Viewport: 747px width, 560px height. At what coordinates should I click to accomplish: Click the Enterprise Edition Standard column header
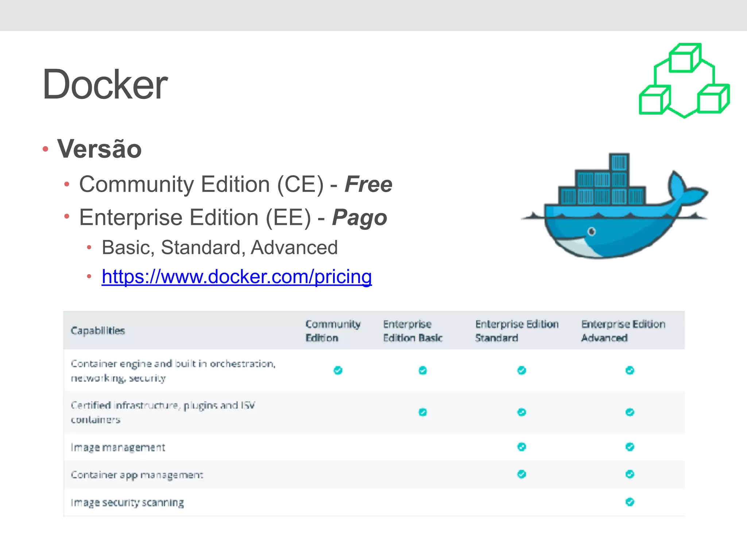coord(516,331)
